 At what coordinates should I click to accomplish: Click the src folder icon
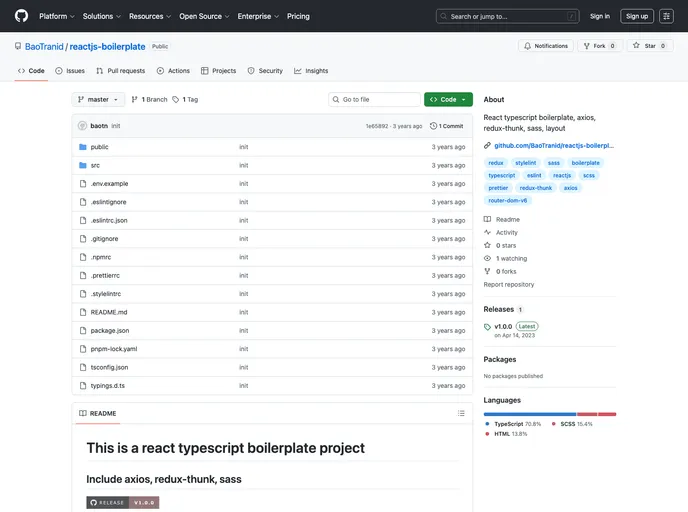pyautogui.click(x=82, y=165)
